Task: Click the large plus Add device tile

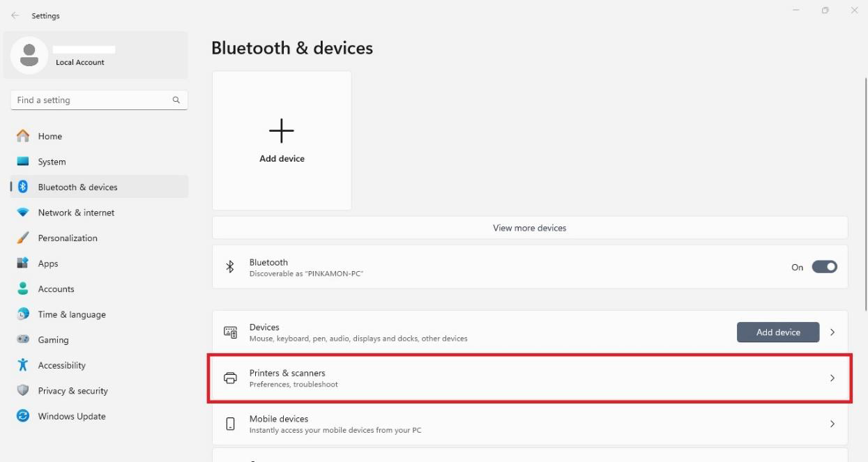Action: [282, 140]
